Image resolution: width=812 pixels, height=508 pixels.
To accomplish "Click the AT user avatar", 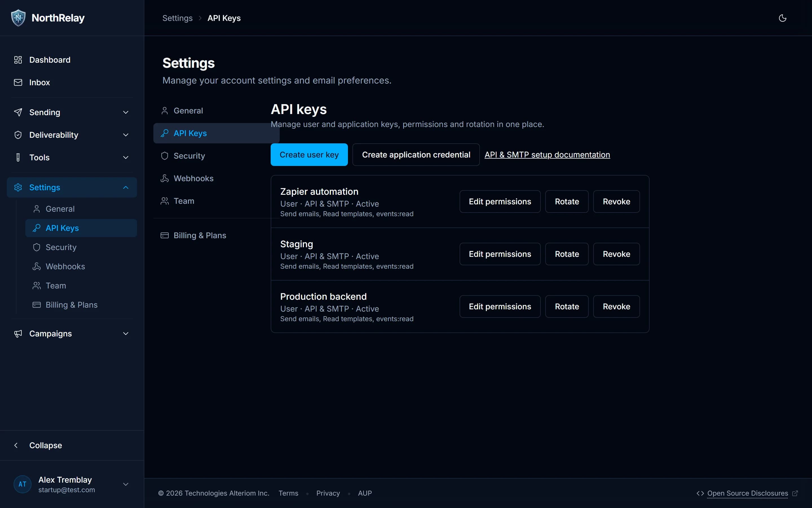I will click(23, 484).
